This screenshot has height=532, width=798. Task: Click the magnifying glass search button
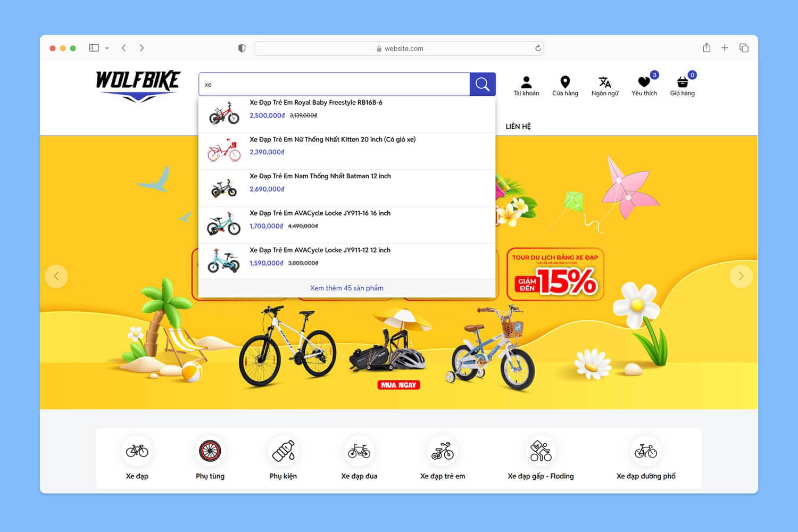coord(482,84)
